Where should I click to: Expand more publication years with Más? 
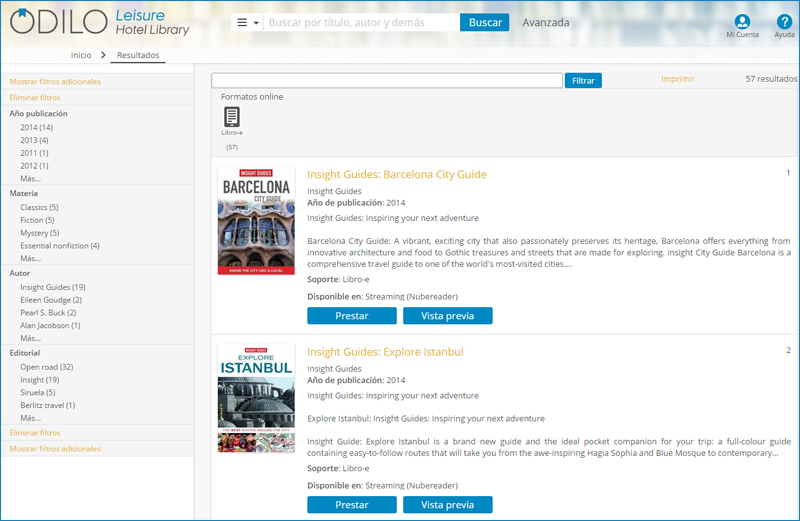pos(30,179)
